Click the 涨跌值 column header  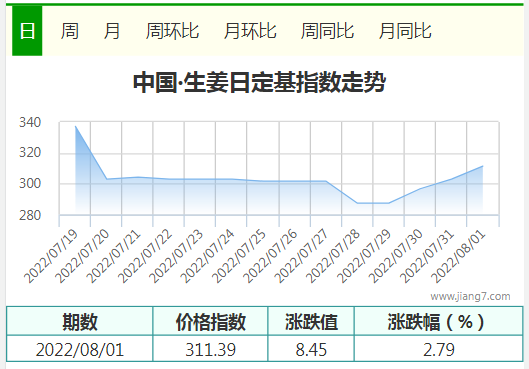tap(311, 321)
